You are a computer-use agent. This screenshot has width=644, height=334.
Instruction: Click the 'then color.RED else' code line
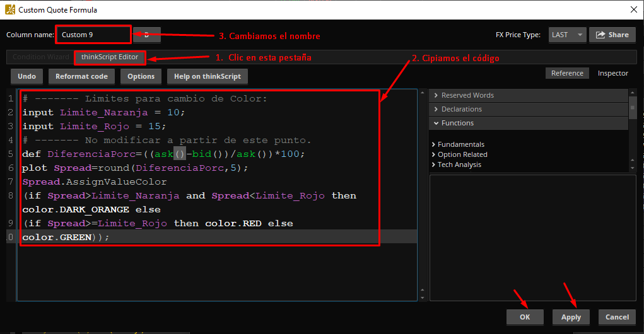(158, 224)
